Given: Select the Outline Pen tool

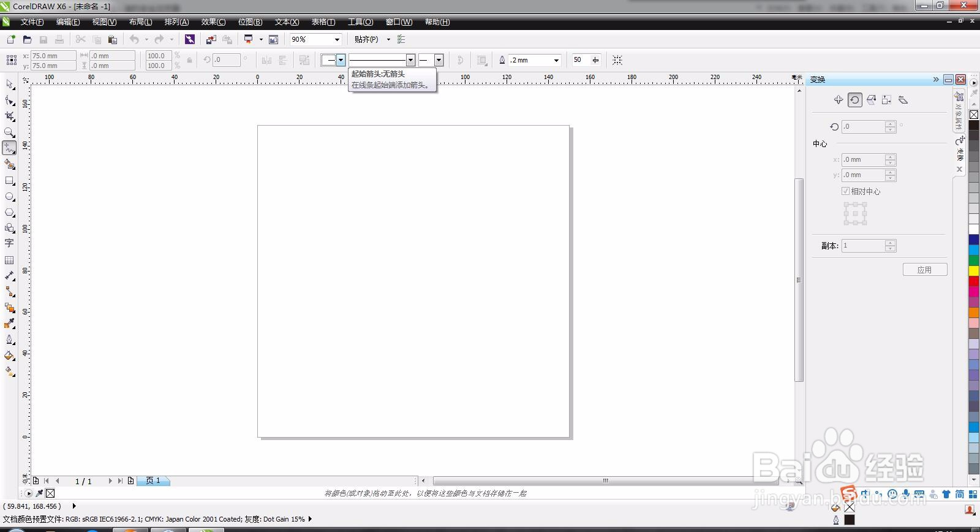Looking at the screenshot, I should (x=9, y=340).
